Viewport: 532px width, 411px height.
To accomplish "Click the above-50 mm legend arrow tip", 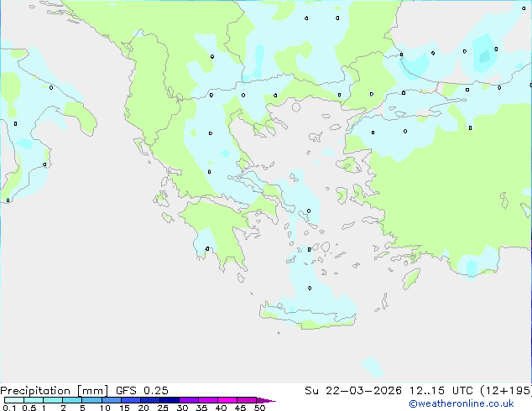I will click(266, 400).
